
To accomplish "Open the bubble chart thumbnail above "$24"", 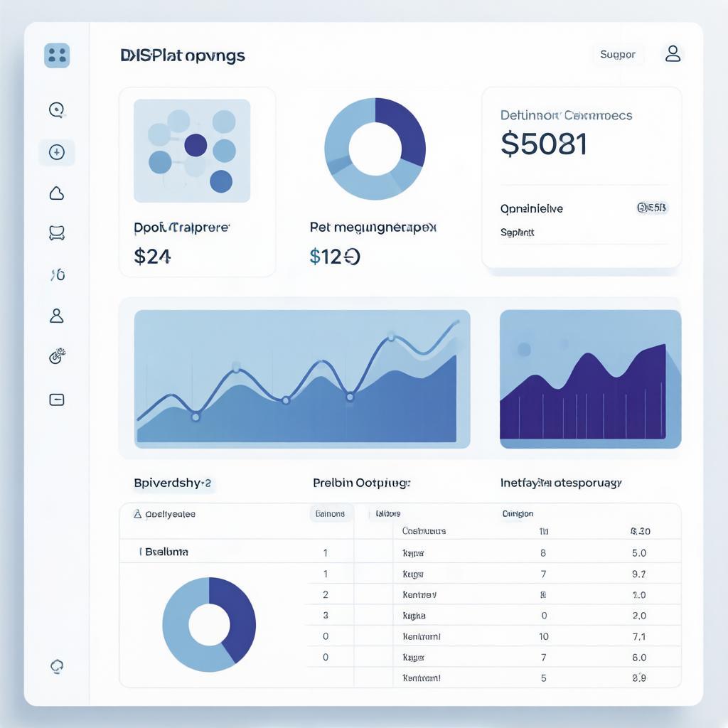I will coord(192,151).
